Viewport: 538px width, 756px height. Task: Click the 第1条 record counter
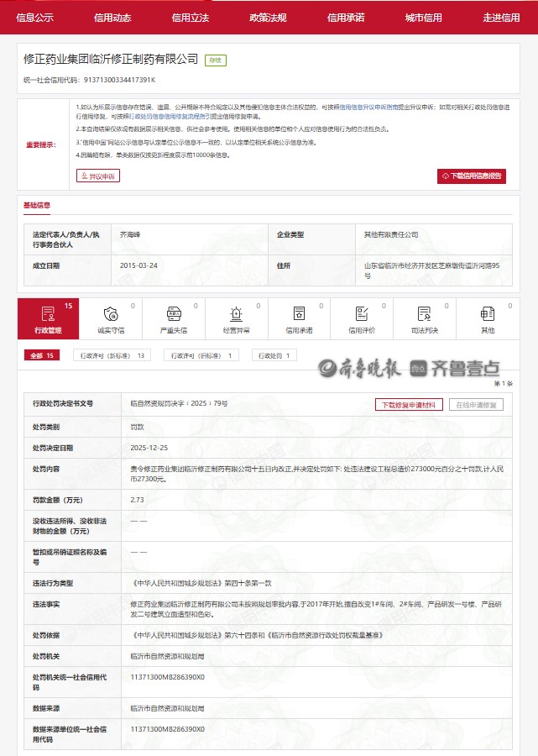point(504,383)
